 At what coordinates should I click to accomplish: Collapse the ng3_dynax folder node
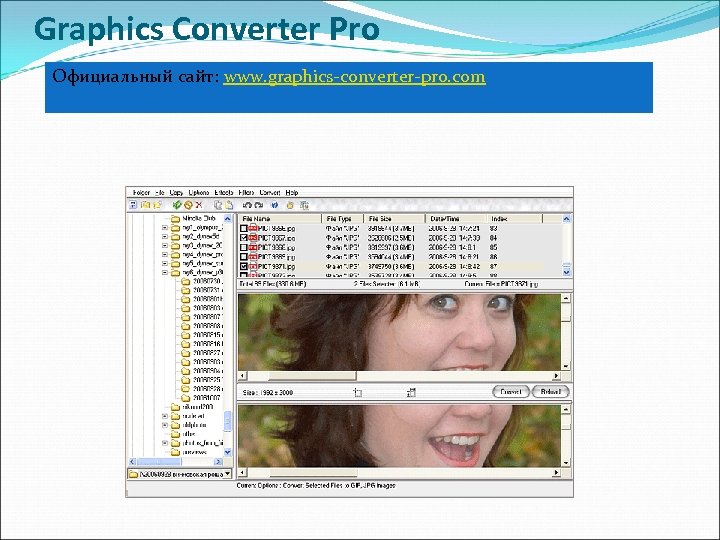(x=165, y=246)
